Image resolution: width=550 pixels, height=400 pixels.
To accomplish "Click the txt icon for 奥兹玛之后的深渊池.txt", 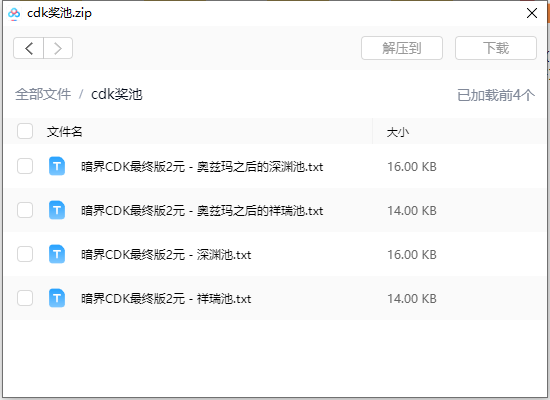I will [x=57, y=166].
